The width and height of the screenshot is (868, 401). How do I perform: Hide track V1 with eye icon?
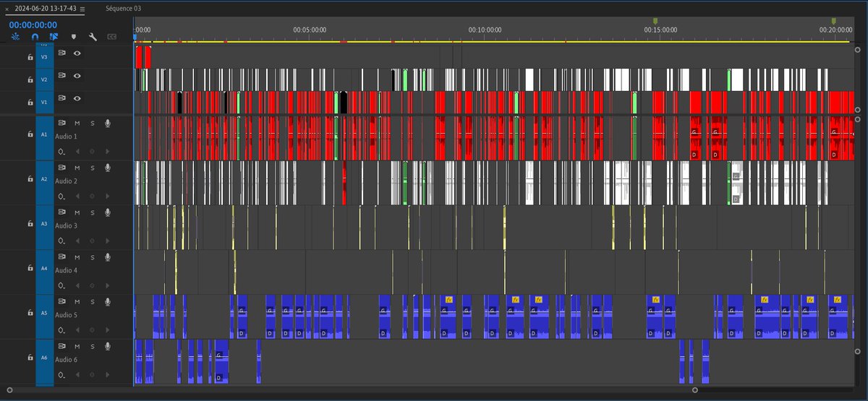tap(77, 98)
